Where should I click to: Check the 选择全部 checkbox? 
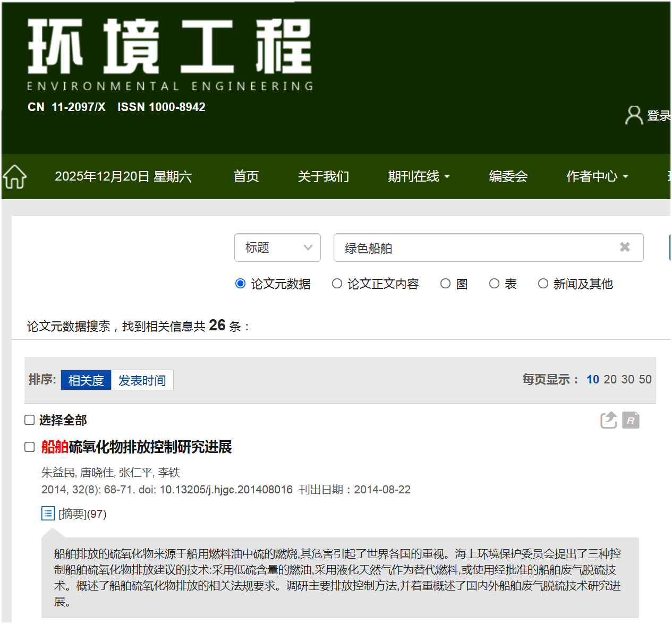click(30, 420)
